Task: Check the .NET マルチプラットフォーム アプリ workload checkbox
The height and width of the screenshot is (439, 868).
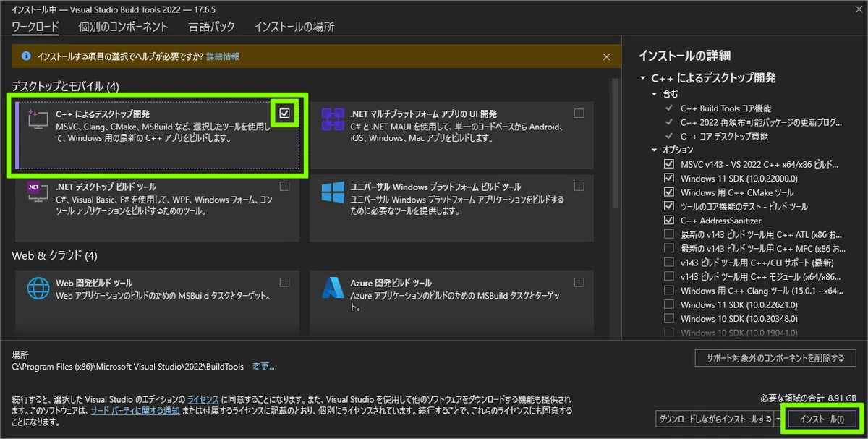Action: click(579, 113)
